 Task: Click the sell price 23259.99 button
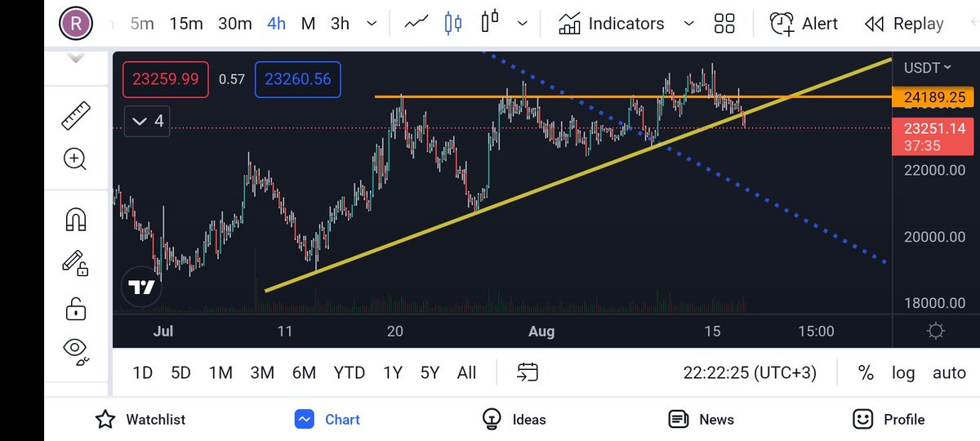167,79
